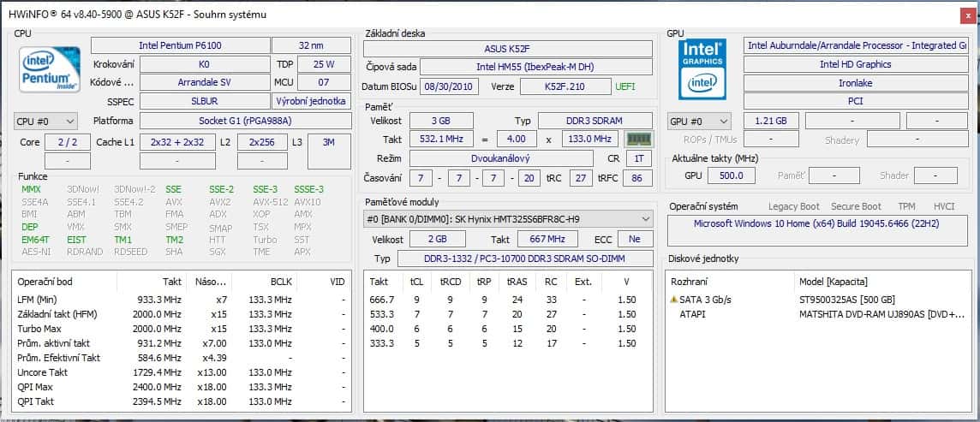Viewport: 980px width, 422px height.
Task: Click the Intel HD Graphics field
Action: (x=856, y=64)
